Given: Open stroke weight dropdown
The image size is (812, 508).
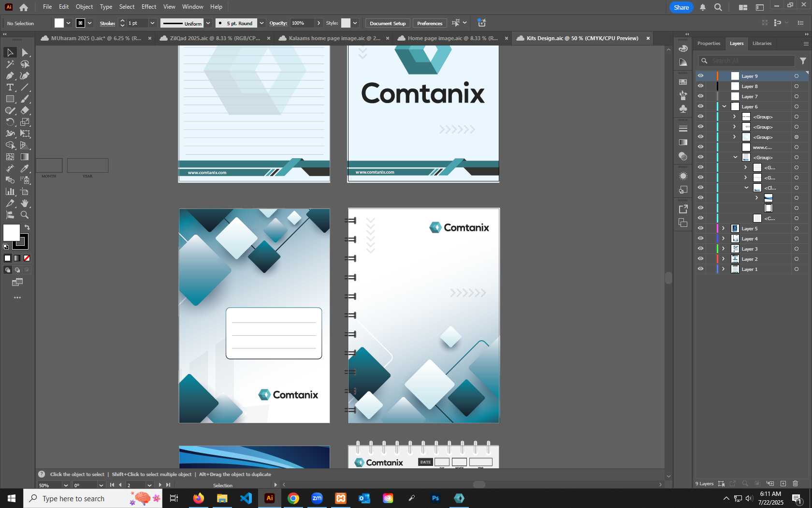Looking at the screenshot, I should pyautogui.click(x=152, y=23).
